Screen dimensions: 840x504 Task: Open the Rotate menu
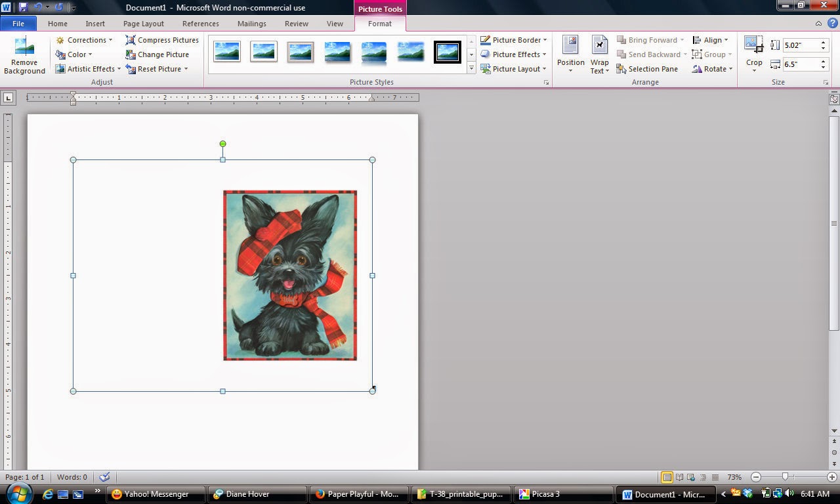(712, 69)
